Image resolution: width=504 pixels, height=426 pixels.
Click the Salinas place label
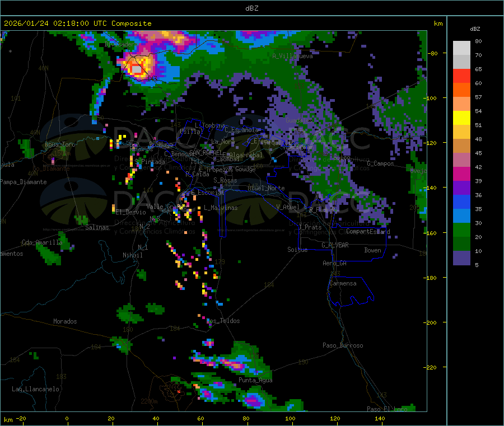(97, 228)
